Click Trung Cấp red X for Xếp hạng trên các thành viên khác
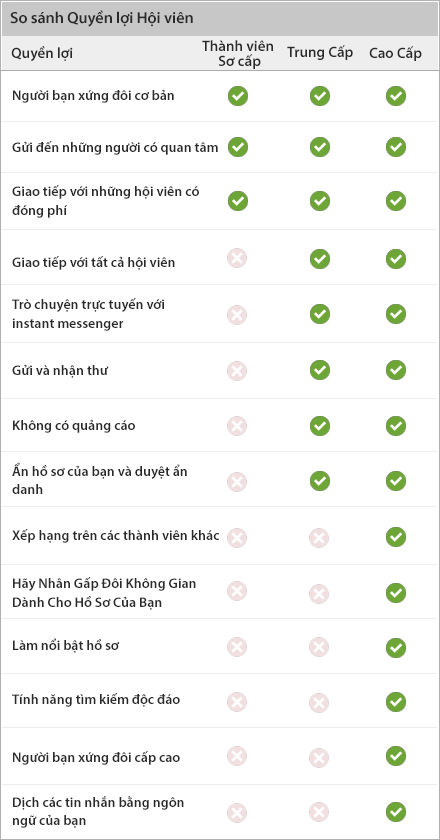 tap(319, 537)
